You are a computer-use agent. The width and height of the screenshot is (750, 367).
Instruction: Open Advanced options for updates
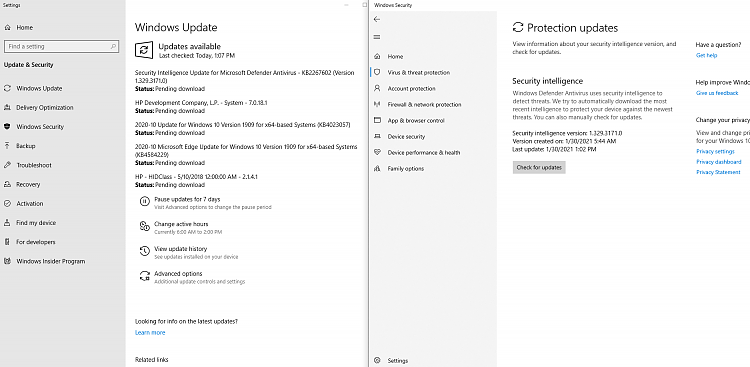click(x=178, y=274)
